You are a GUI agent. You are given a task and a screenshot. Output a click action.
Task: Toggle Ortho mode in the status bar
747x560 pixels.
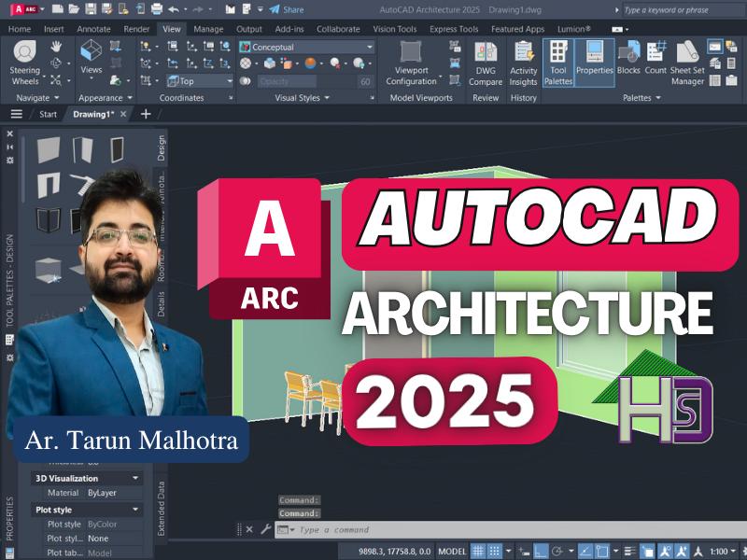[x=540, y=549]
